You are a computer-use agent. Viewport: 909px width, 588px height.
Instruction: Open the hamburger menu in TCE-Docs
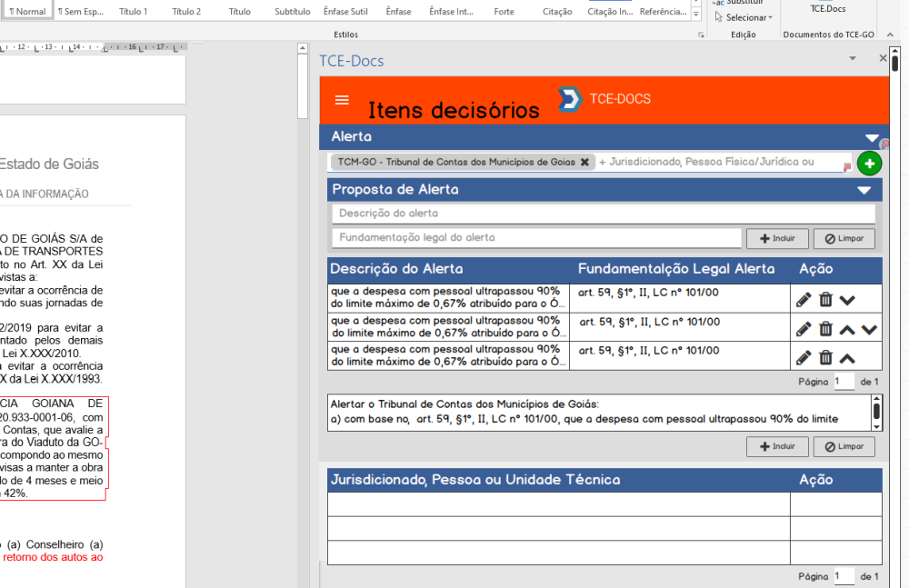click(x=342, y=100)
